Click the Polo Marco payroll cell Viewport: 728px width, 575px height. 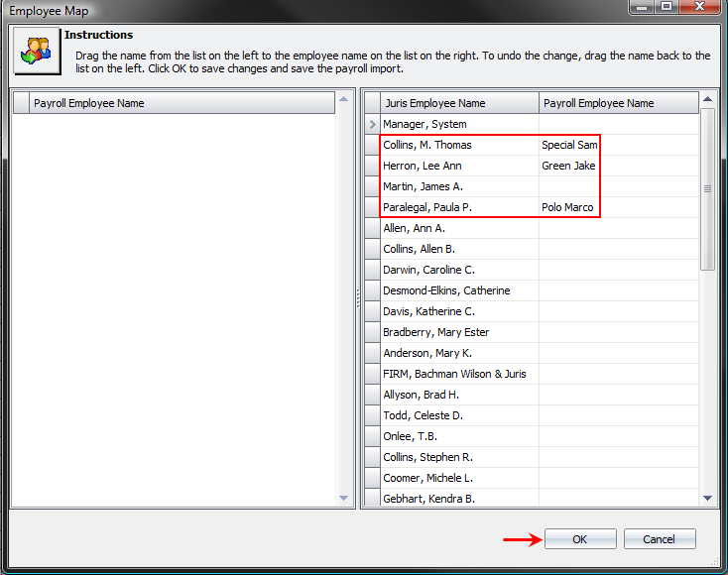point(567,207)
